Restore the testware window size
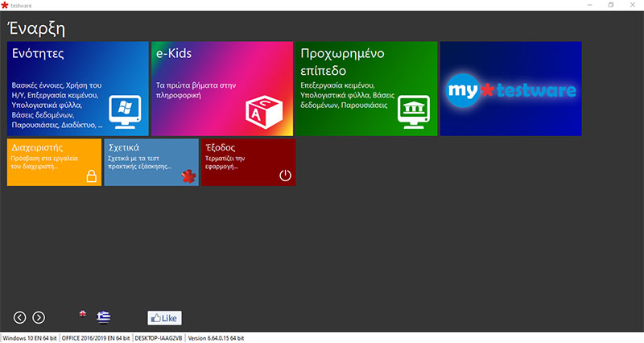Screen dimensions: 644x343 611,5
